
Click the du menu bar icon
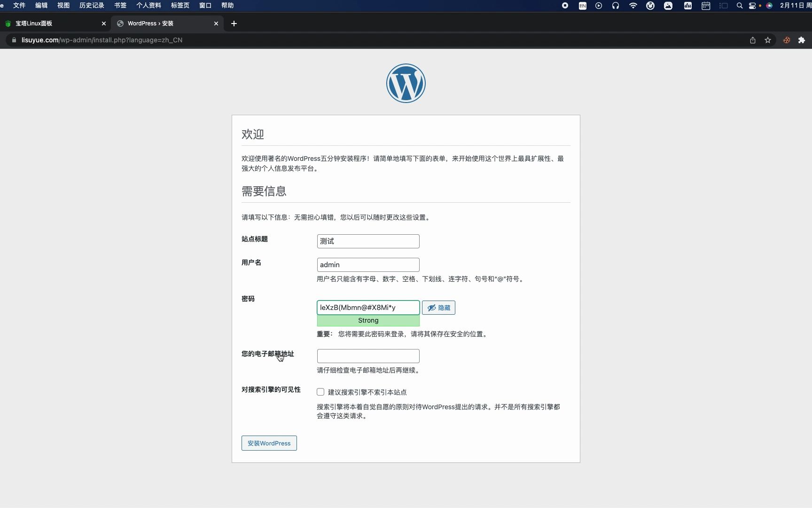click(688, 6)
